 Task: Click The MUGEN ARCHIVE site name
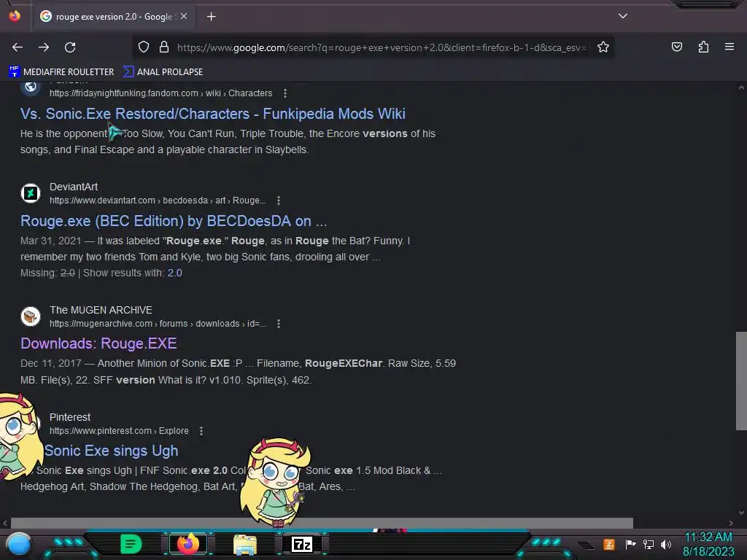coord(101,310)
